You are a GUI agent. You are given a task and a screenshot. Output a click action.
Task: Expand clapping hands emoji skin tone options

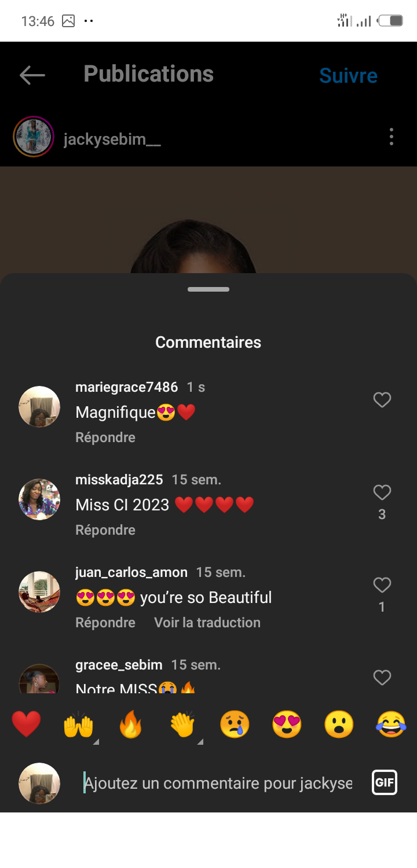(200, 741)
